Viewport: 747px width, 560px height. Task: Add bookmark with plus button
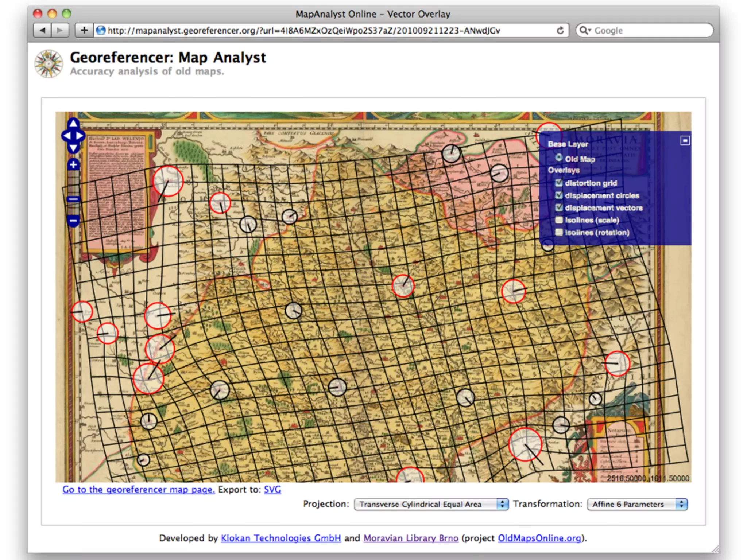click(x=84, y=31)
